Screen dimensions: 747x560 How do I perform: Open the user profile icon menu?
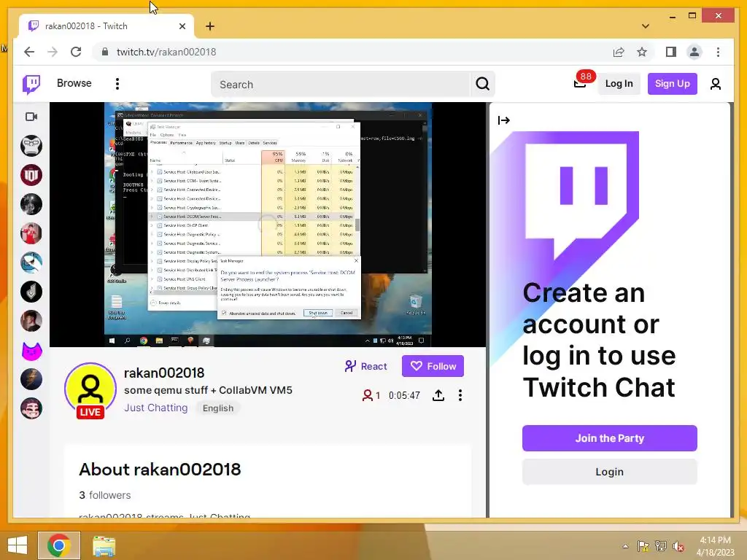tap(715, 85)
